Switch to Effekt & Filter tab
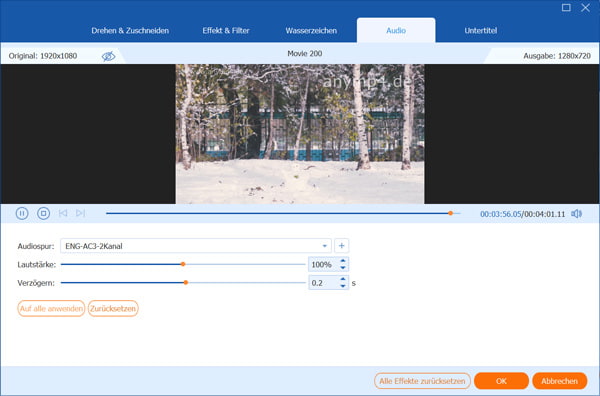 (x=226, y=31)
